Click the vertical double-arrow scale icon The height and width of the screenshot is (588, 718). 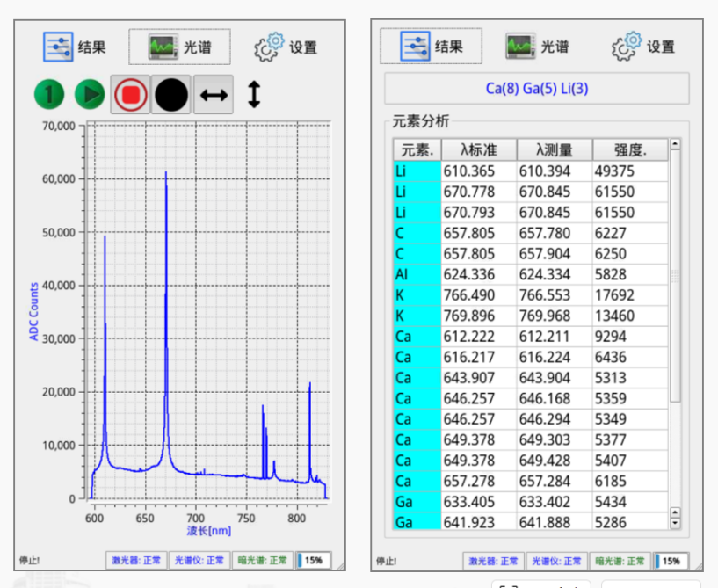[254, 95]
